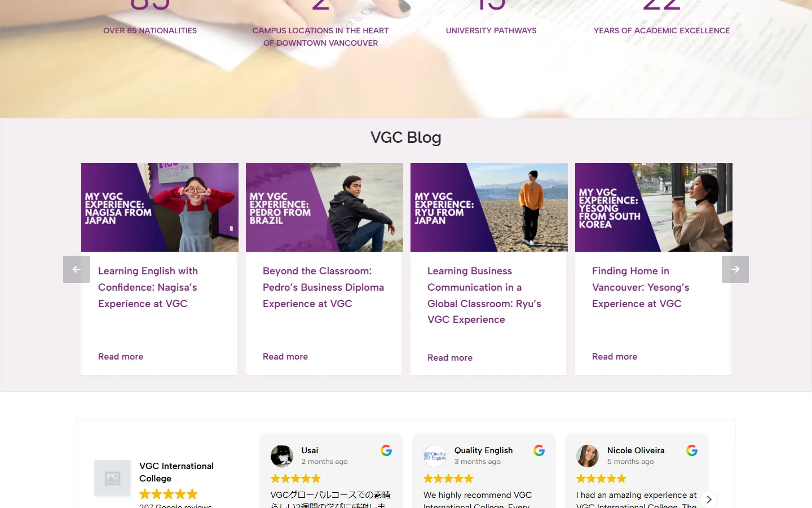Viewport: 812px width, 508px height.
Task: Click Read more under Nagisa's article
Action: click(x=121, y=357)
